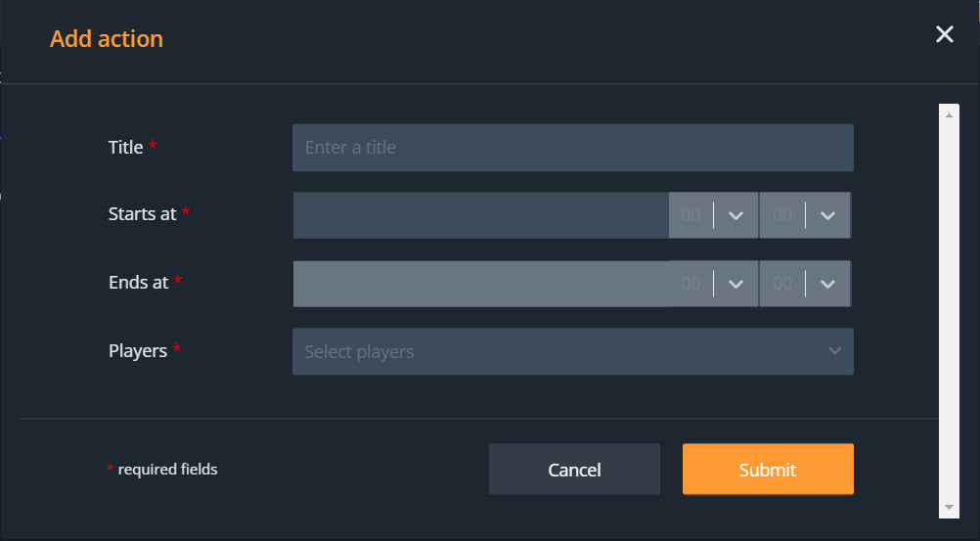
Task: Click the scrollbar up arrow
Action: click(948, 113)
